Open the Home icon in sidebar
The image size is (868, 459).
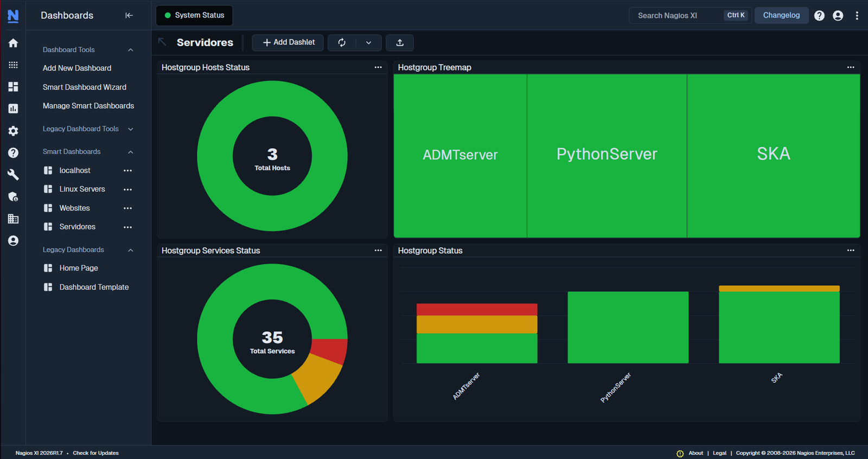13,43
